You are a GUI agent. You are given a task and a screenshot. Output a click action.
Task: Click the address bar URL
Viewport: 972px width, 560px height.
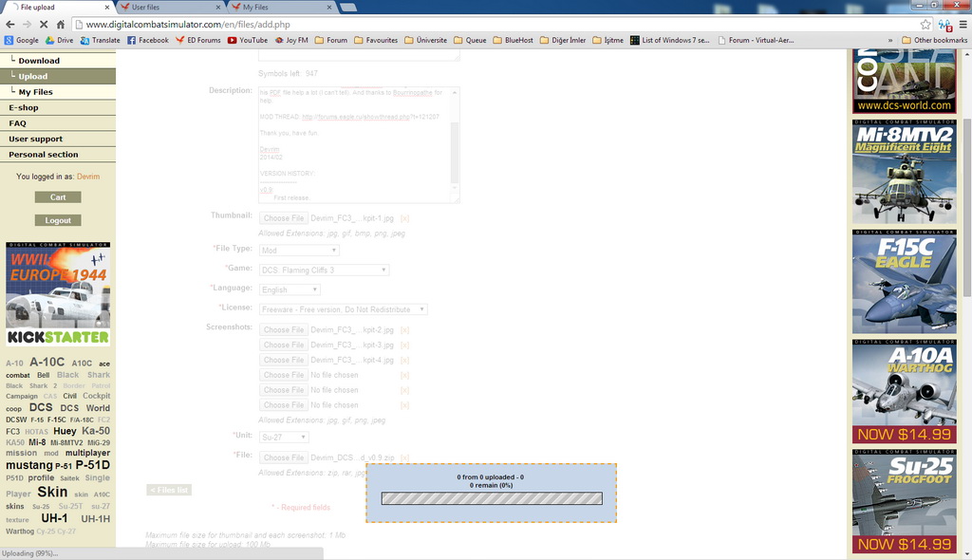(x=188, y=24)
